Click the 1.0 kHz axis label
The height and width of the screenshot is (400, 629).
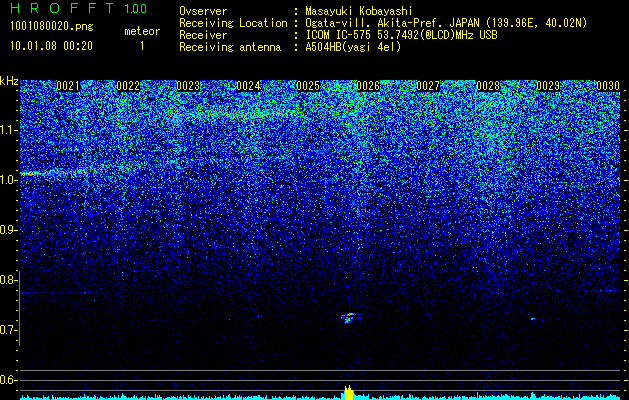click(x=8, y=180)
